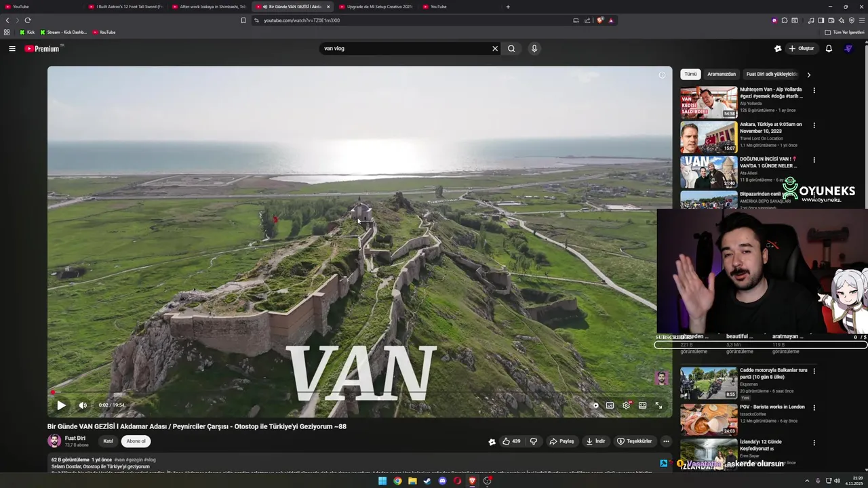
Task: Open options for 'DOĞU'NUN İNCİSİ VAN' video
Action: (x=814, y=161)
